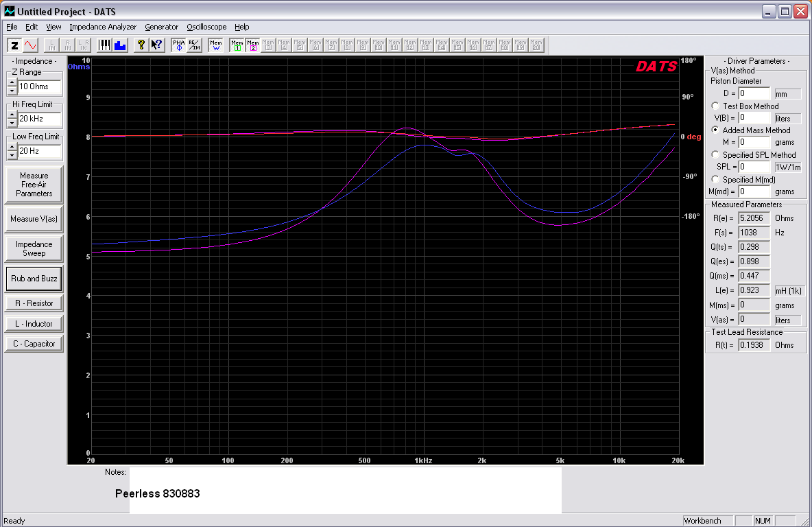
Task: Click the V(B) liters input field
Action: pos(754,117)
